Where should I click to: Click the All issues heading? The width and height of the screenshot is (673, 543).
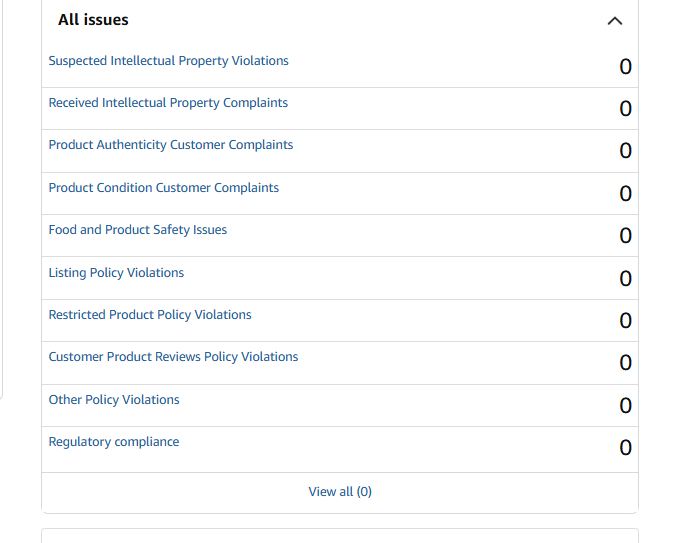93,20
